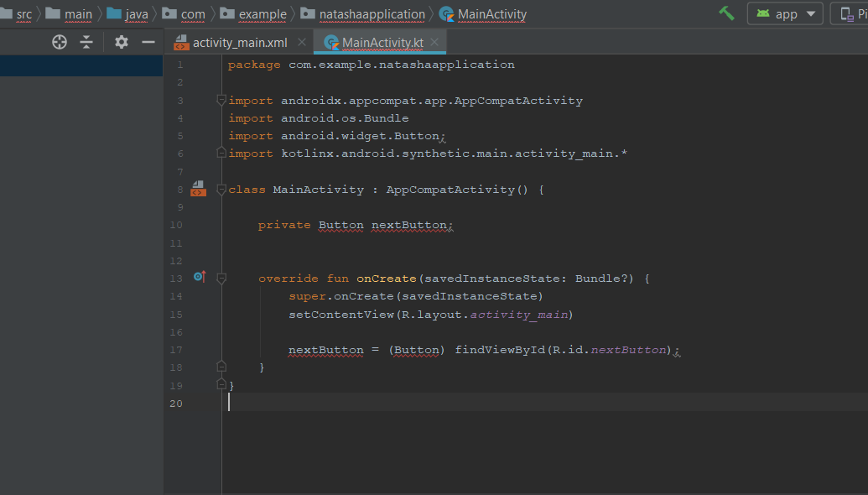This screenshot has height=495, width=868.
Task: Switch to the activity_main.xml tab
Action: point(231,43)
